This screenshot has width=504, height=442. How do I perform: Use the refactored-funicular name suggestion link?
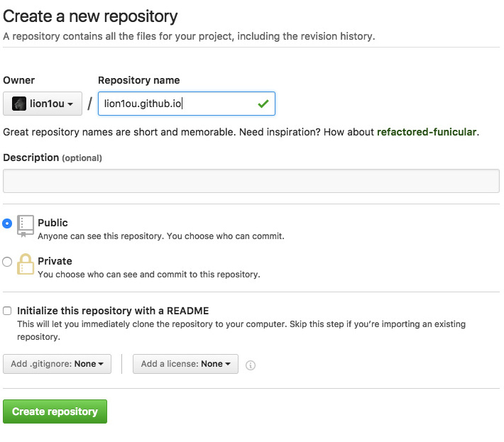pos(426,132)
